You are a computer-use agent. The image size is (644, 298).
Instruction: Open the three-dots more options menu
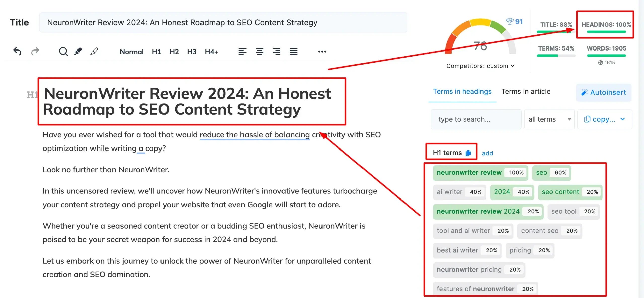(x=322, y=52)
